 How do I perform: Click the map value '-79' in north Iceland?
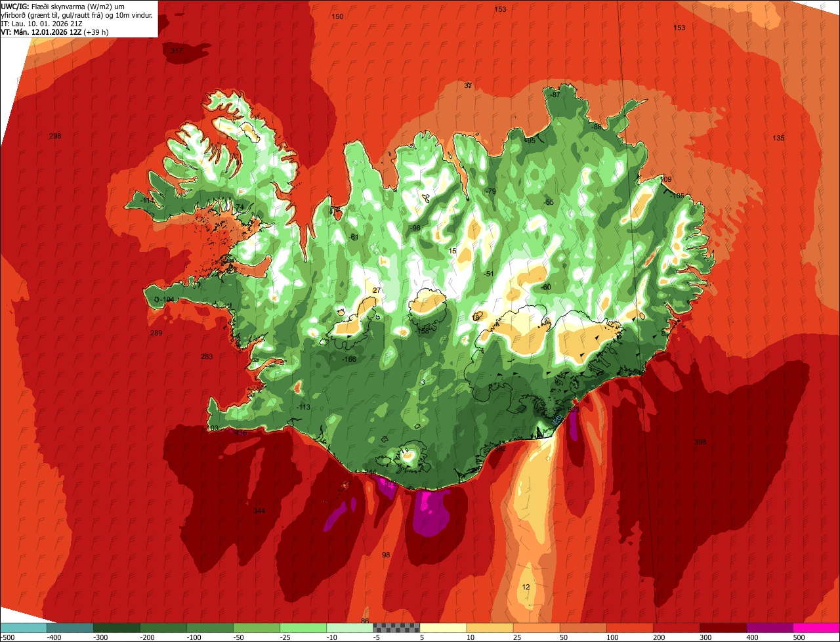[490, 191]
